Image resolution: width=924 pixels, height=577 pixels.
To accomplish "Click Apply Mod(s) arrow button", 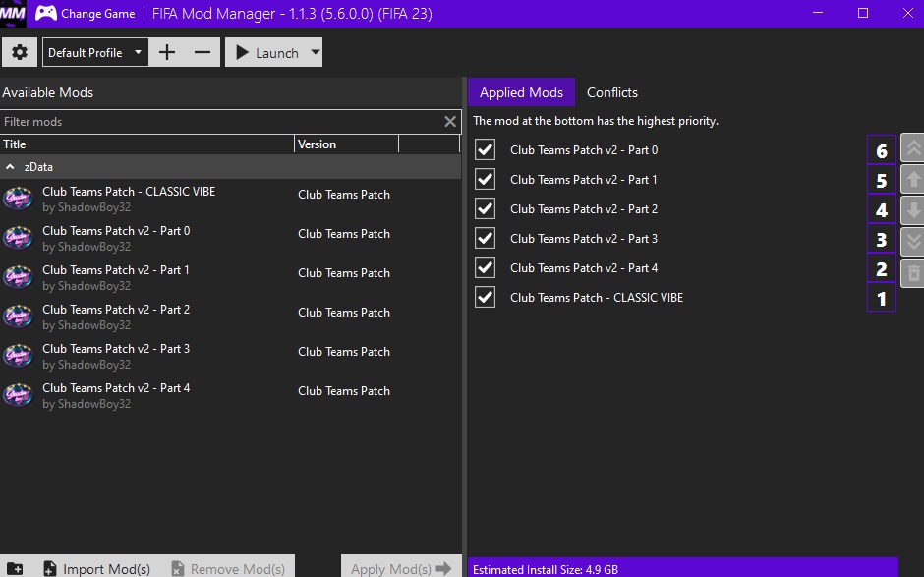I will click(401, 568).
